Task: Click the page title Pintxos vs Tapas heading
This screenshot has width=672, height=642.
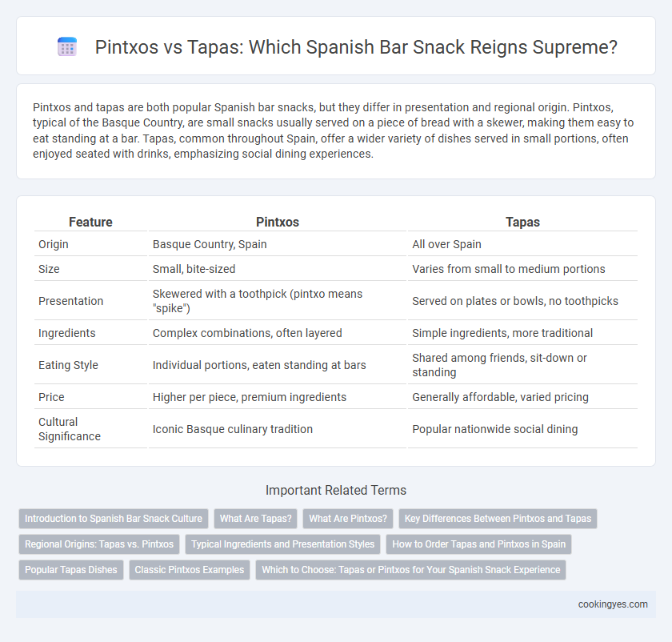Action: click(x=356, y=46)
